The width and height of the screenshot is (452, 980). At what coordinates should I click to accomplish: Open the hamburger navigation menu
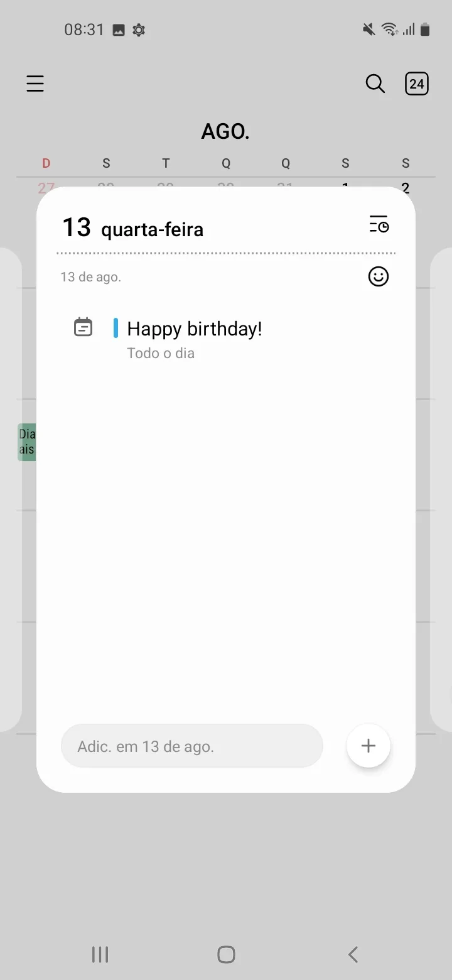tap(35, 84)
